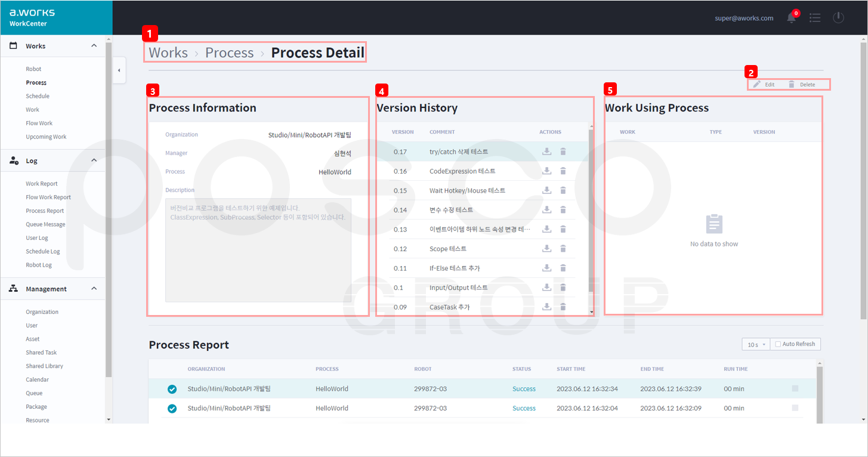The width and height of the screenshot is (868, 457).
Task: Open the 10 s refresh interval dropdown
Action: (x=756, y=344)
